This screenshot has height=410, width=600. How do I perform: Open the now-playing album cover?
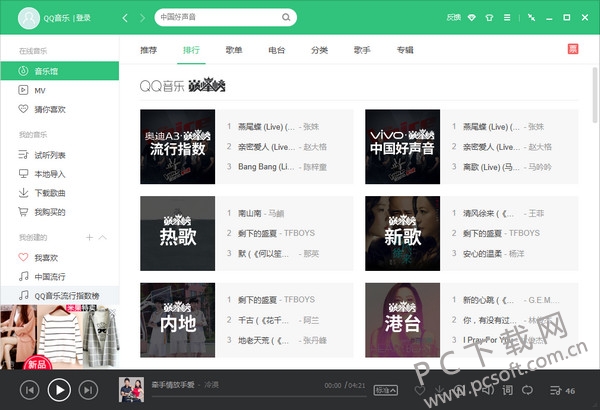click(x=131, y=390)
